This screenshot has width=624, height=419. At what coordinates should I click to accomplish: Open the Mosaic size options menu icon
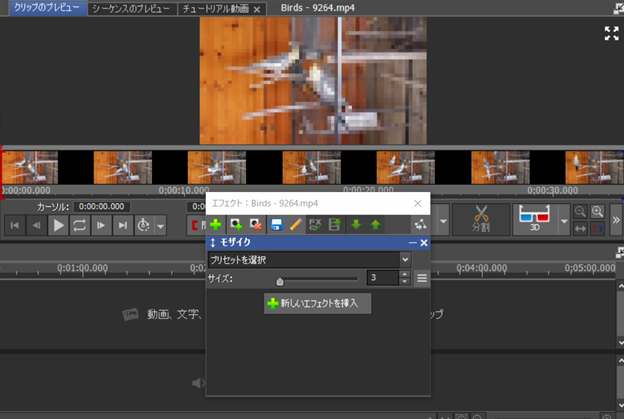click(422, 278)
